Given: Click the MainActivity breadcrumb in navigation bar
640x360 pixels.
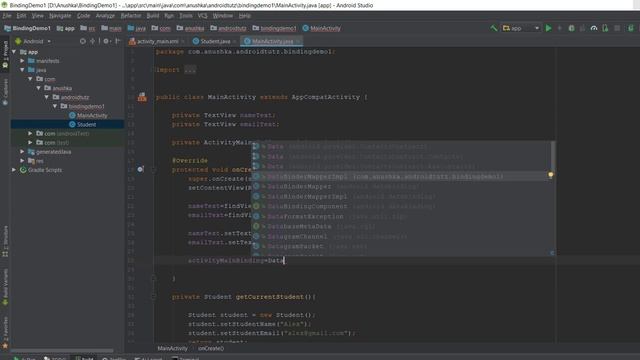Looking at the screenshot, I should (x=322, y=28).
